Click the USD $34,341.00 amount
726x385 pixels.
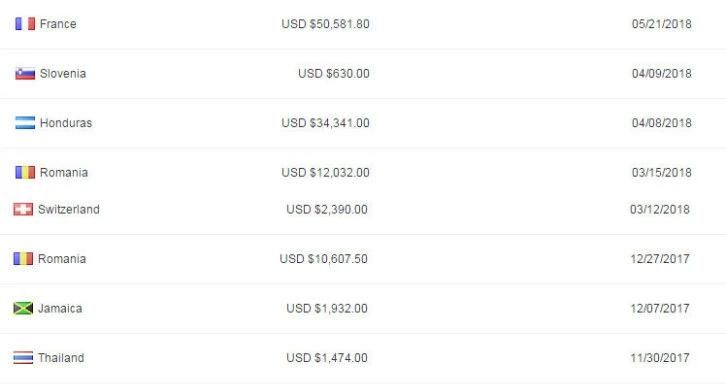(x=325, y=123)
